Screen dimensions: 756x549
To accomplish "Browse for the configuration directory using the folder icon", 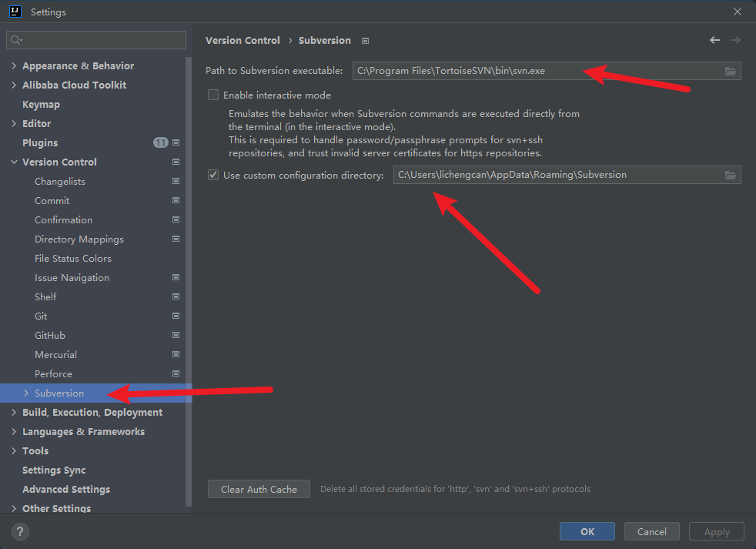I will coord(731,175).
